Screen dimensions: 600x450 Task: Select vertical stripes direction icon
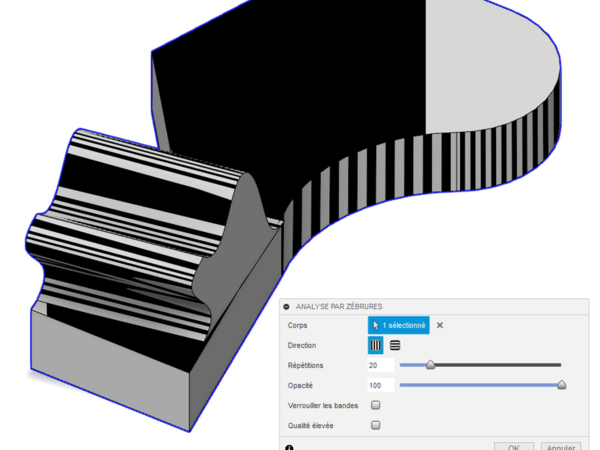click(x=376, y=345)
